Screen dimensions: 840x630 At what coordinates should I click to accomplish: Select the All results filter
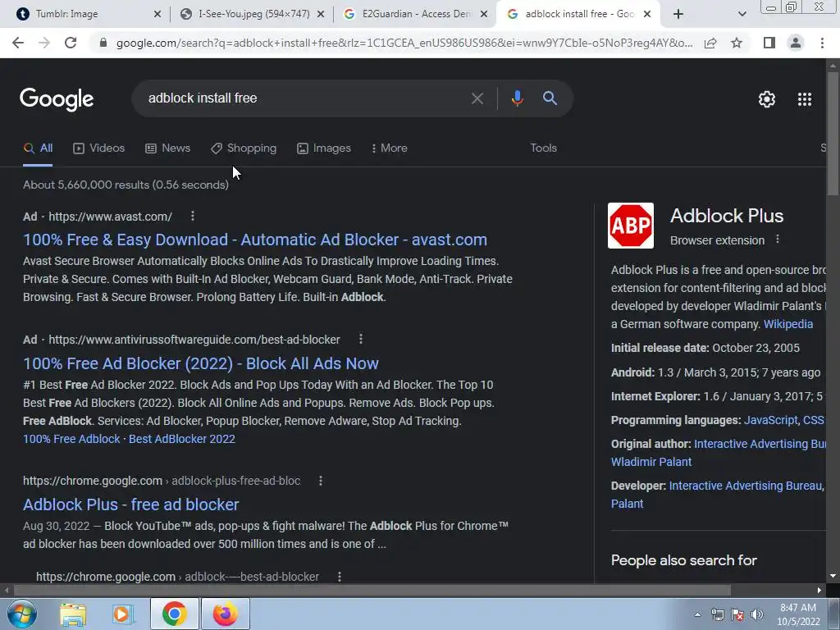click(x=38, y=148)
